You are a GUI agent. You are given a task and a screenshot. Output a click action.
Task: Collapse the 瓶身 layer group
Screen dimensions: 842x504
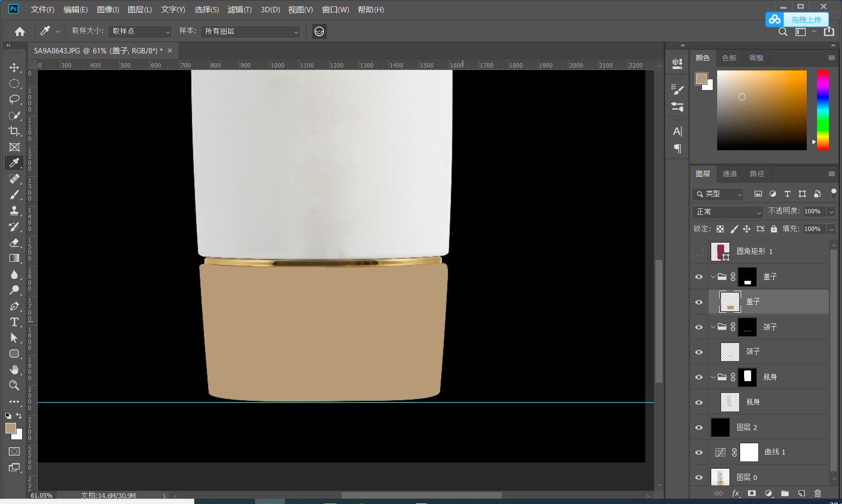tap(713, 377)
